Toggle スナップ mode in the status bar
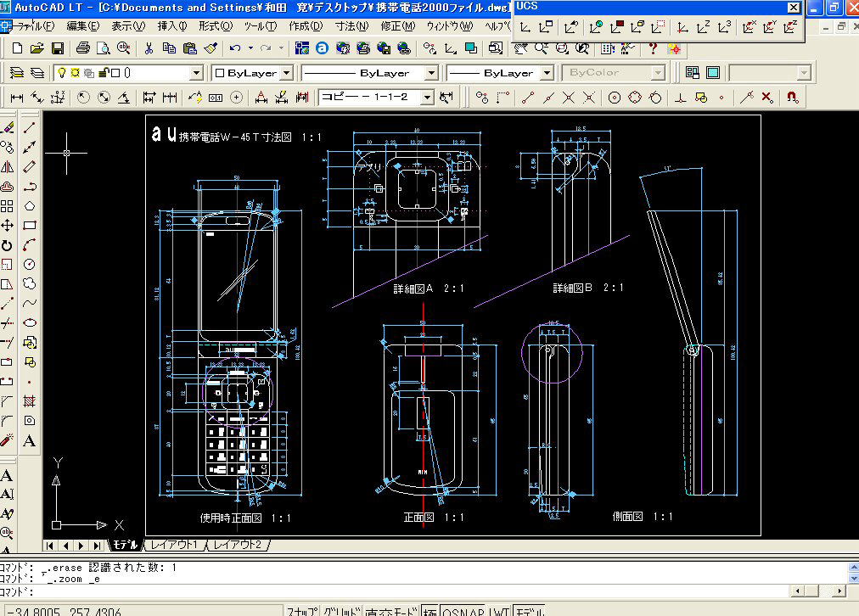This screenshot has height=616, width=859. click(302, 611)
